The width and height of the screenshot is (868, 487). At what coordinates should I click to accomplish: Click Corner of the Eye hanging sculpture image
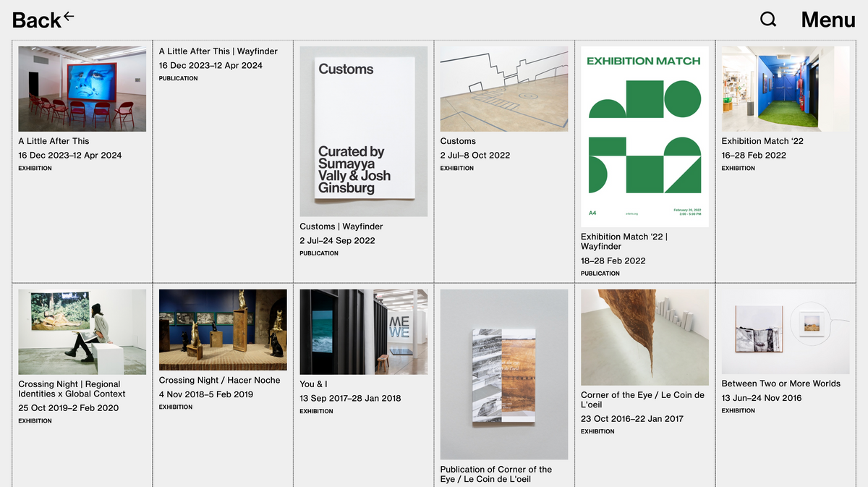[x=644, y=337]
